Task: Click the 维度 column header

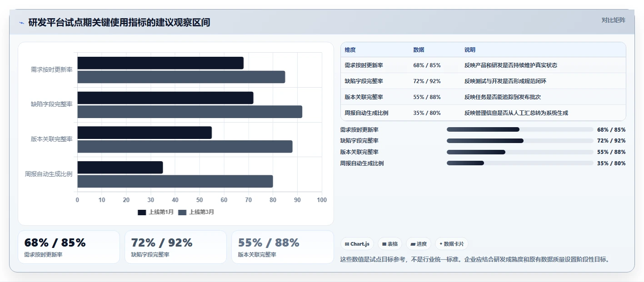Action: 350,50
